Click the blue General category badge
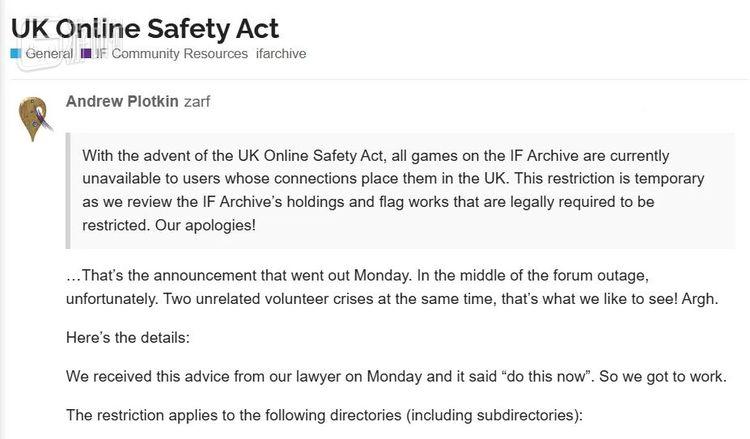This screenshot has width=750, height=439. [x=15, y=54]
